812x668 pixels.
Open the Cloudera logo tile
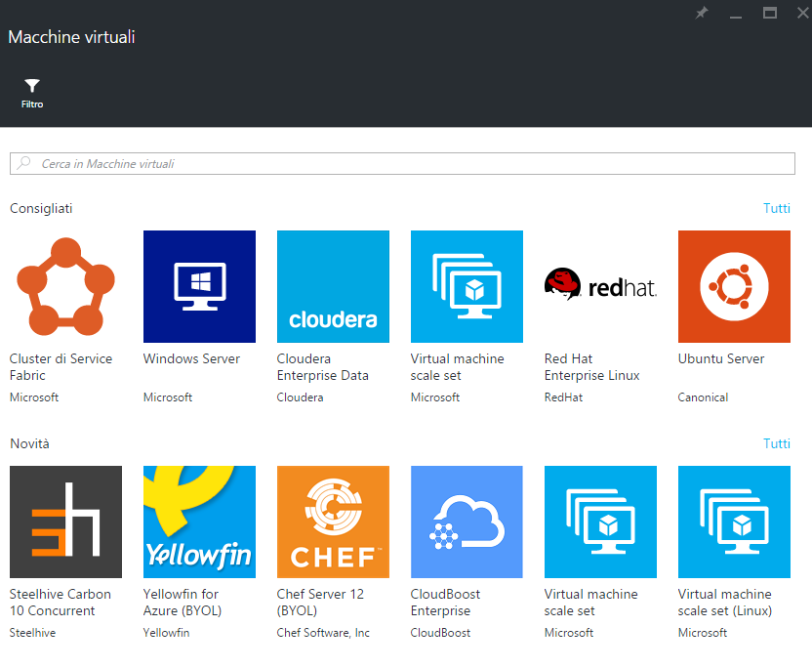333,286
